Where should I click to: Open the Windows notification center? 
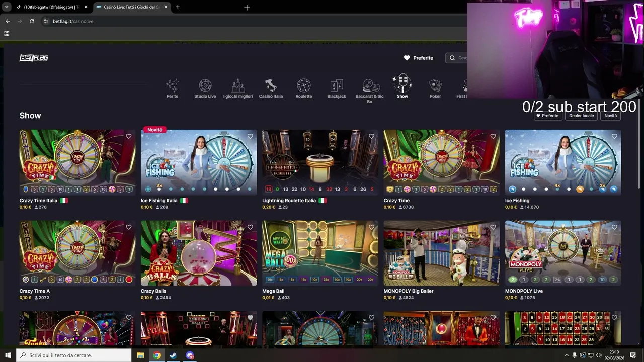[x=633, y=355]
